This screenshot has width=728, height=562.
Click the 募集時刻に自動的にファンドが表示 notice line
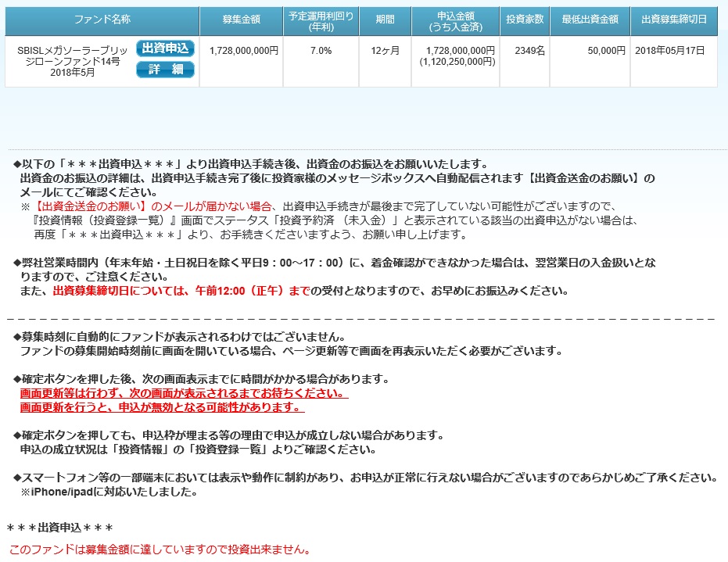180,337
